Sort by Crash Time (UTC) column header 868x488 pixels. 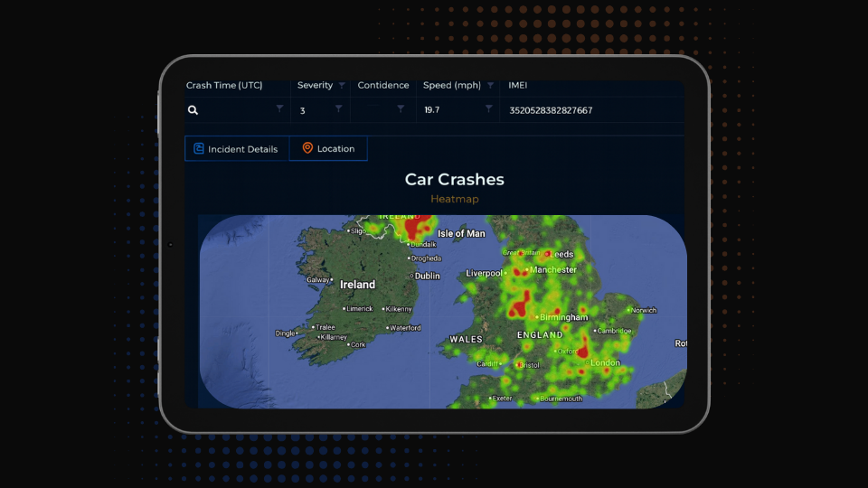pyautogui.click(x=224, y=86)
